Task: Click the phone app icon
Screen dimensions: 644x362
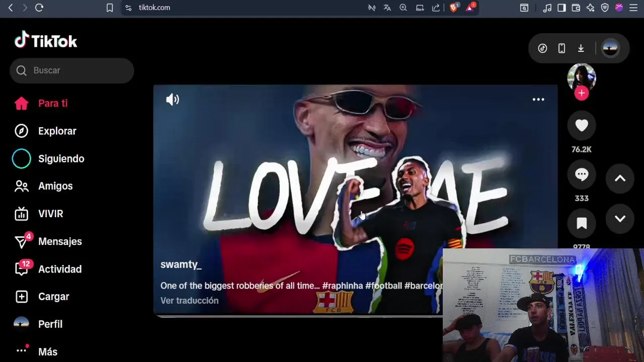Action: click(561, 48)
